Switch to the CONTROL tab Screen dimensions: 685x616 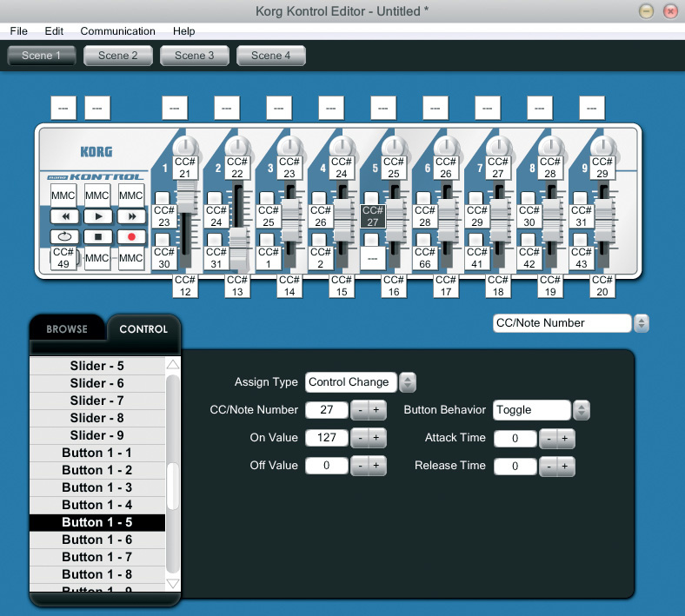pyautogui.click(x=143, y=328)
